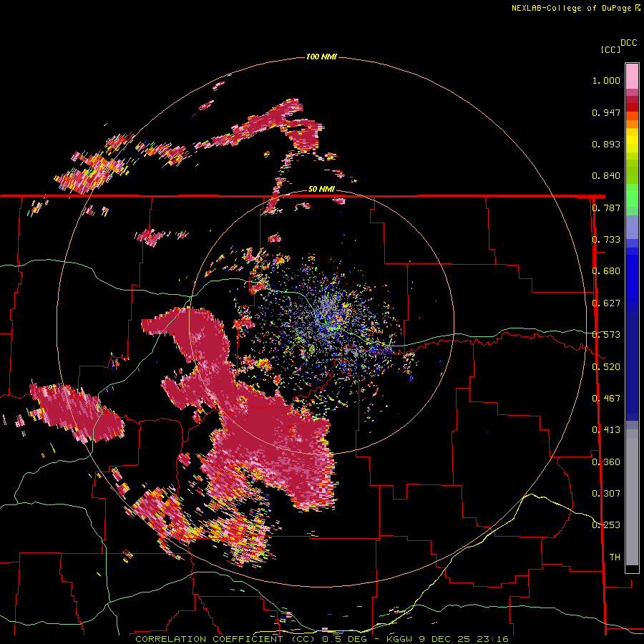This screenshot has height=644, width=644.
Task: Click the 1.000 color scale value
Action: point(606,80)
